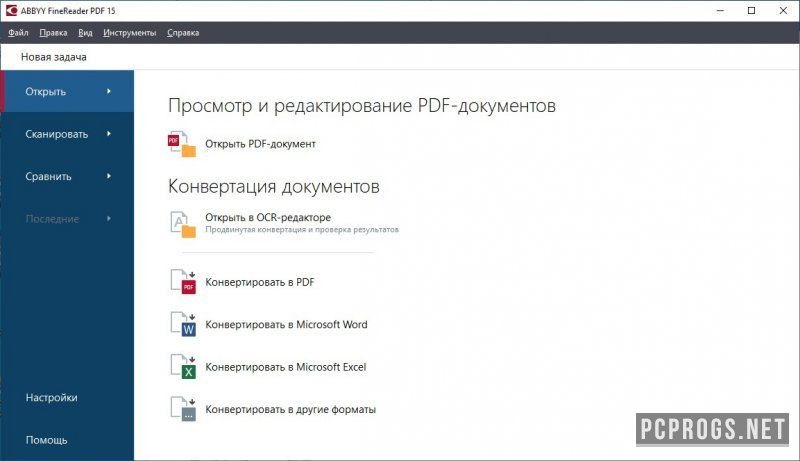Click the Convert to Microsoft Word icon
The height and width of the screenshot is (461, 800).
(182, 325)
